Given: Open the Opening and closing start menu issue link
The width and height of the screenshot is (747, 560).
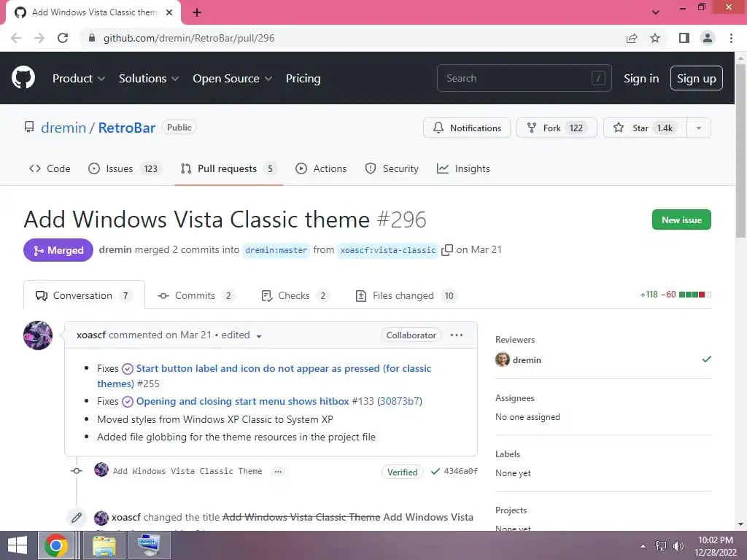Looking at the screenshot, I should point(242,402).
